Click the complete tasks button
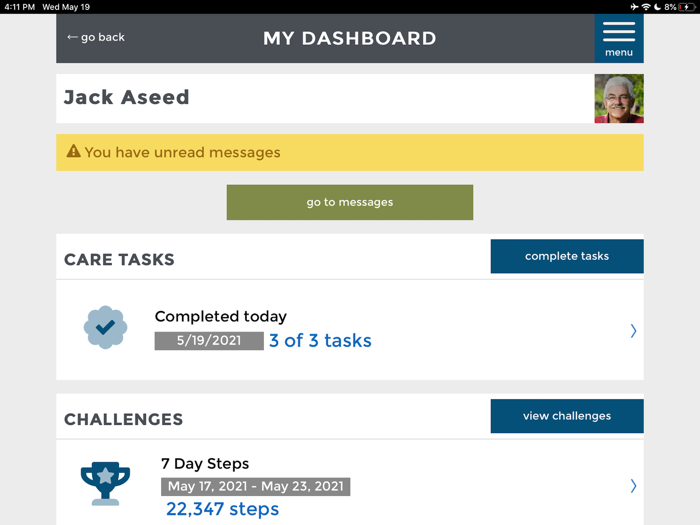 (567, 256)
